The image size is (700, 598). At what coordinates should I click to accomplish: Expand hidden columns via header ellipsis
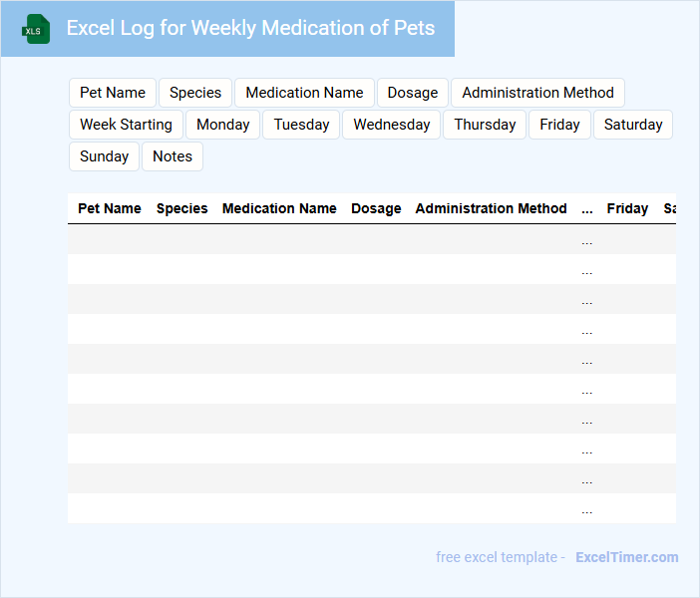coord(586,208)
